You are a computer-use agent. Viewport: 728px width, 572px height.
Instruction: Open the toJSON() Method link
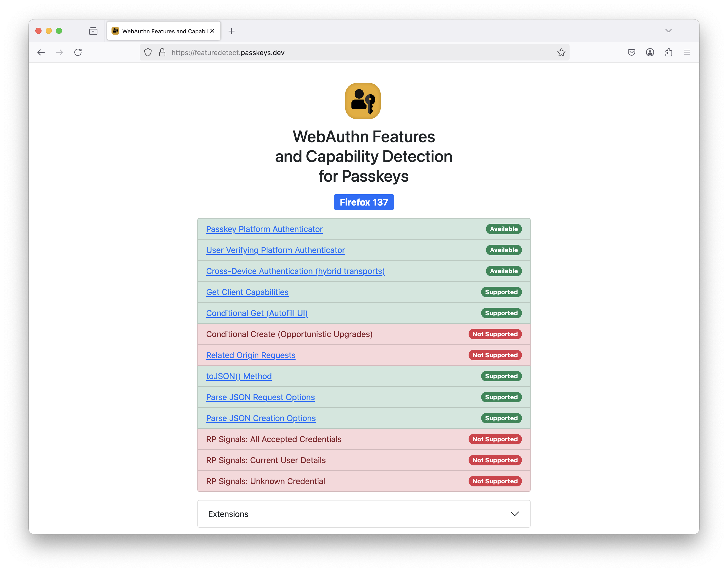239,376
